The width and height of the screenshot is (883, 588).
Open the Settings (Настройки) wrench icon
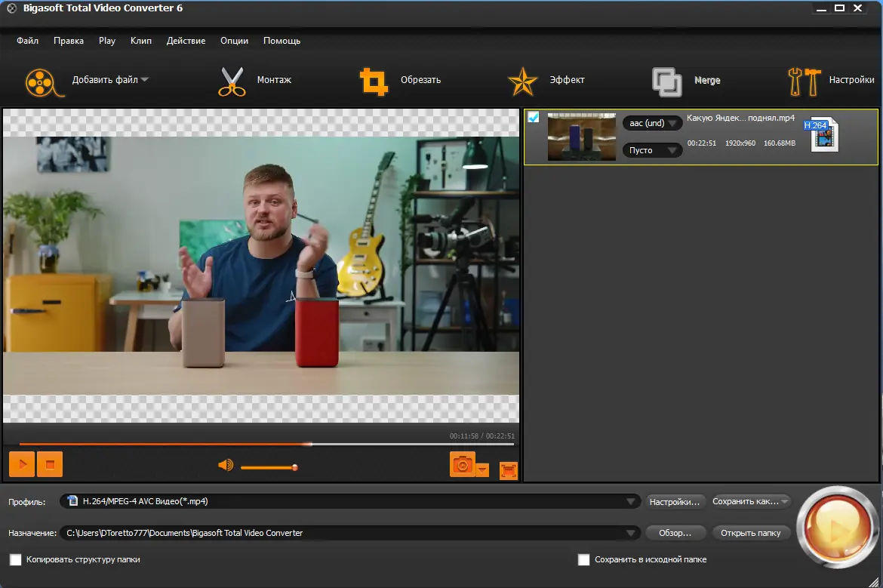pyautogui.click(x=804, y=82)
